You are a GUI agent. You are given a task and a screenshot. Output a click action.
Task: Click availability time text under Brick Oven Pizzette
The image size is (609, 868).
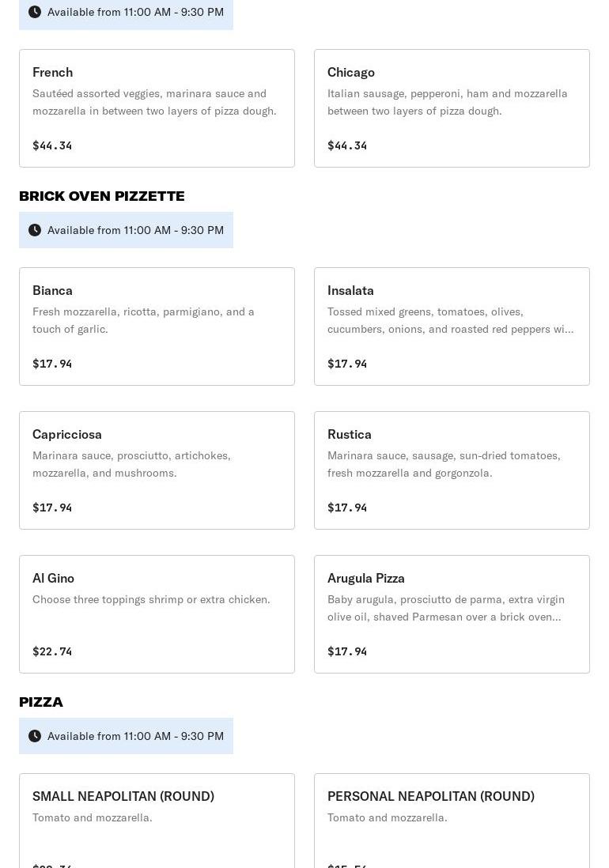click(135, 230)
